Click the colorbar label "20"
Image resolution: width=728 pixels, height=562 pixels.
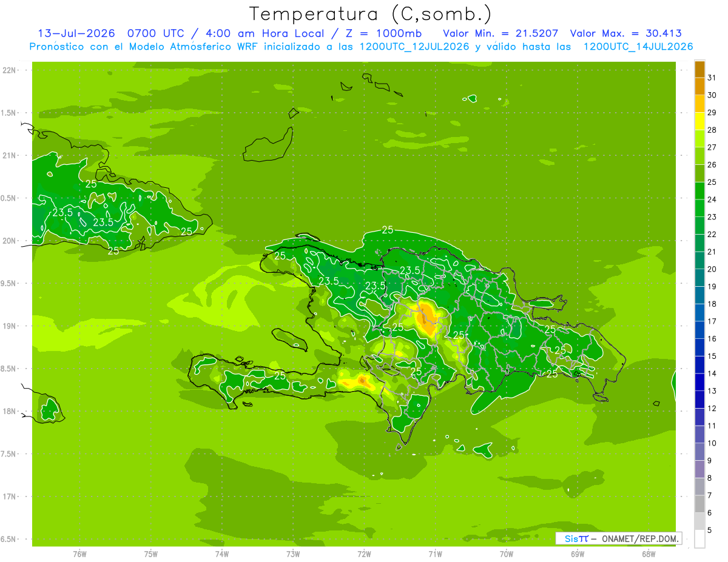(x=712, y=269)
